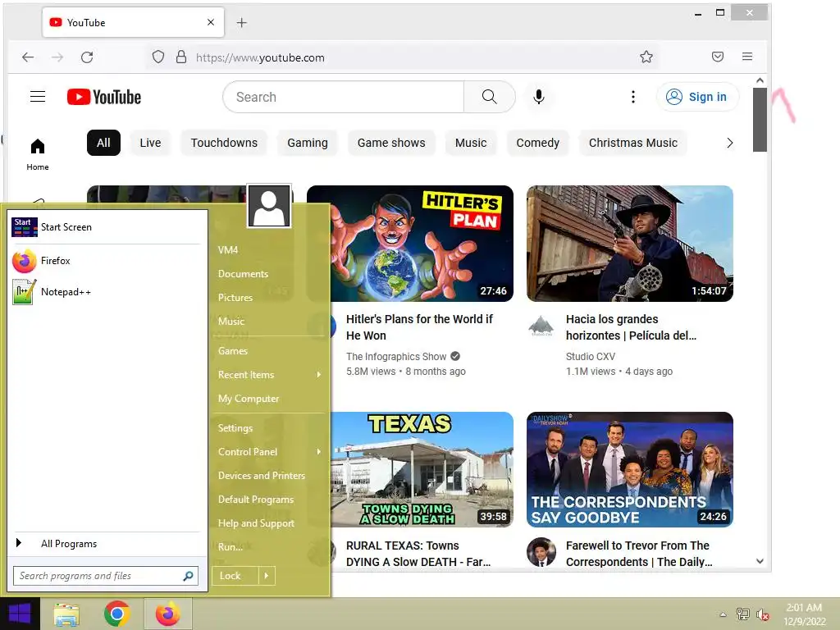Click the network tray icon
Viewport: 840px width, 630px height.
point(742,614)
